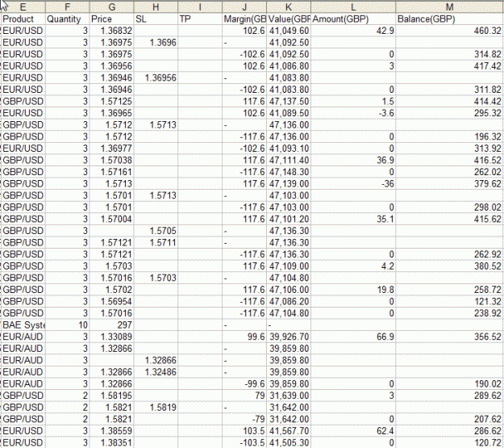Select balance cell 238.92
Viewport: 504px width, 448px height.
click(x=450, y=313)
